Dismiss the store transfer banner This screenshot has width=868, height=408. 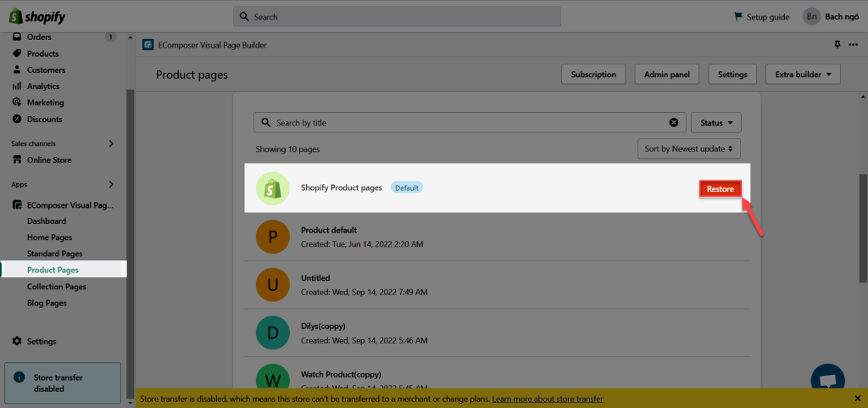click(858, 399)
